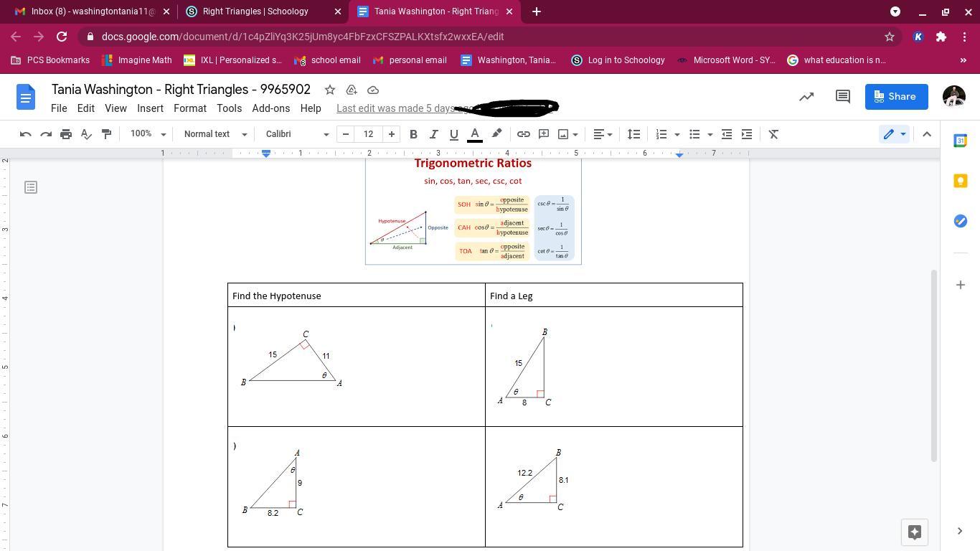This screenshot has height=551, width=980.
Task: Run spelling and grammar check icon
Action: pyautogui.click(x=86, y=134)
